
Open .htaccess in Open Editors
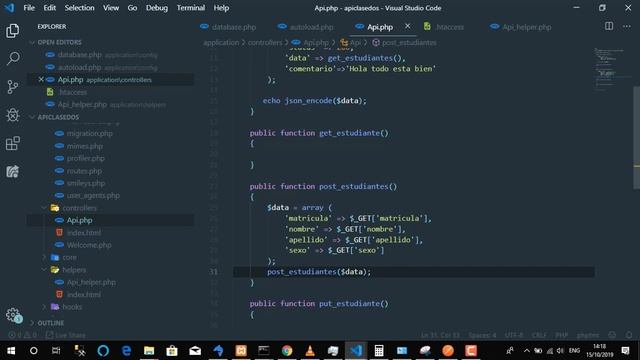72,92
